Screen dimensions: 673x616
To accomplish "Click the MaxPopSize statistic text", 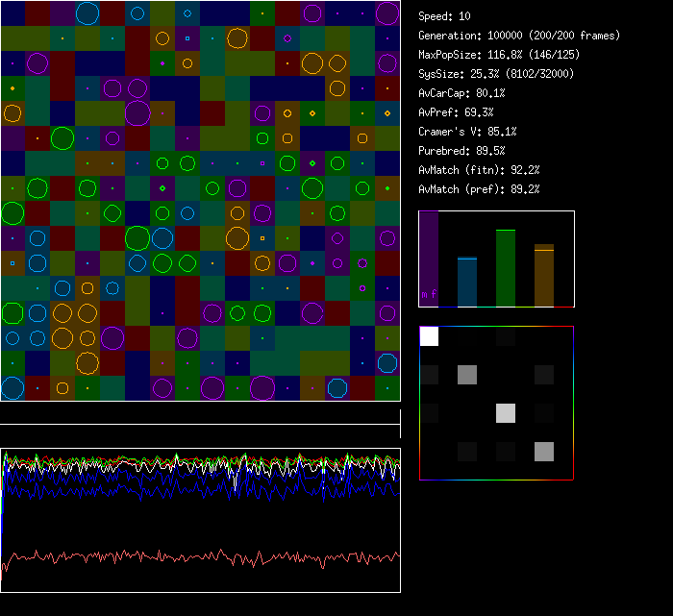I will 499,55.
